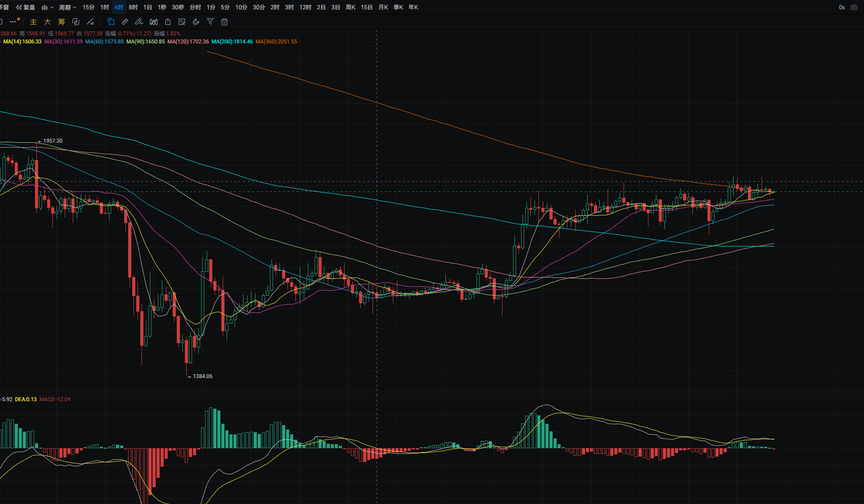
Task: Click the MA(90):1650.85 indicator label
Action: [x=145, y=42]
